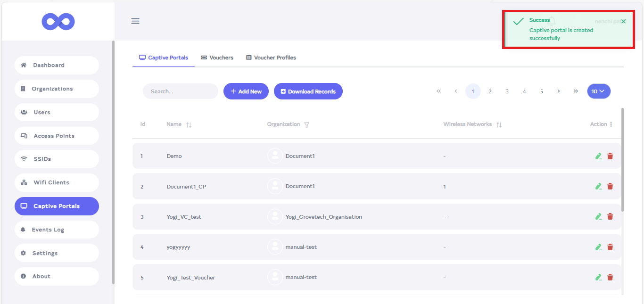Click the Search input field

coord(180,91)
